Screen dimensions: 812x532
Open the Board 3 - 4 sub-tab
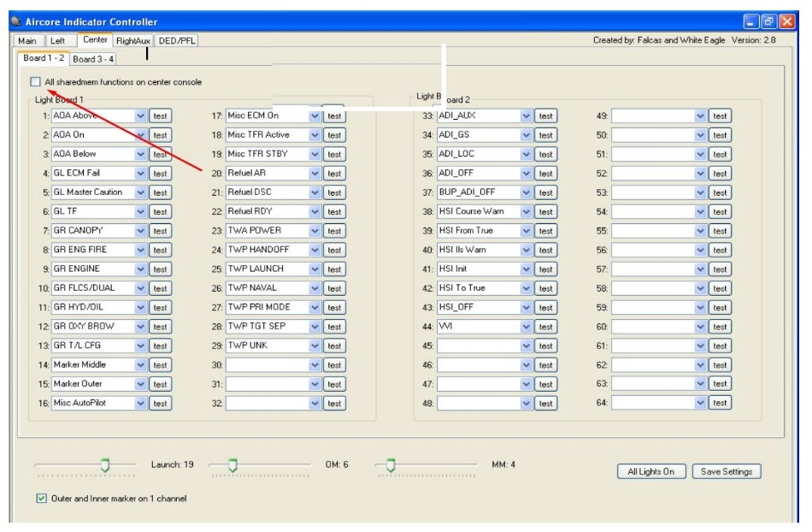point(93,59)
